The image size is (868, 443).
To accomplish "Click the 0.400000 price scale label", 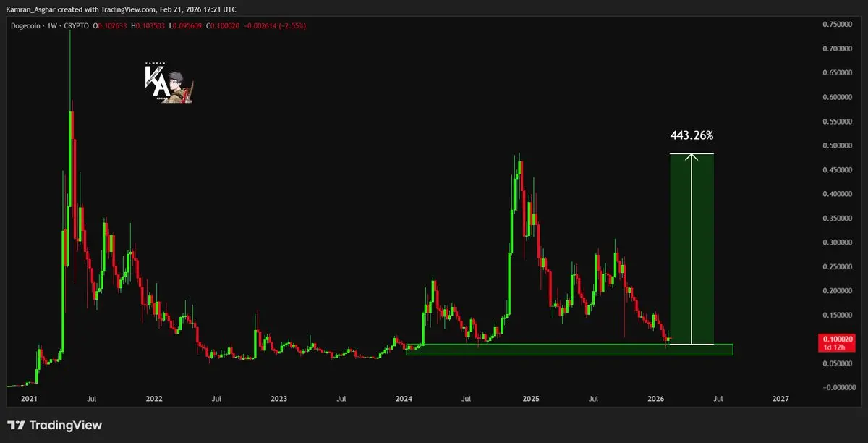I will click(x=838, y=194).
